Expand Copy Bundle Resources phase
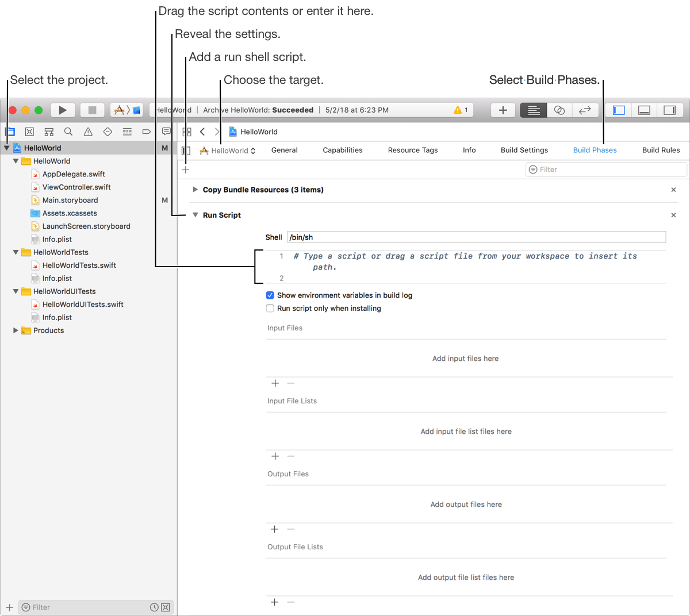This screenshot has height=616, width=690. click(195, 190)
